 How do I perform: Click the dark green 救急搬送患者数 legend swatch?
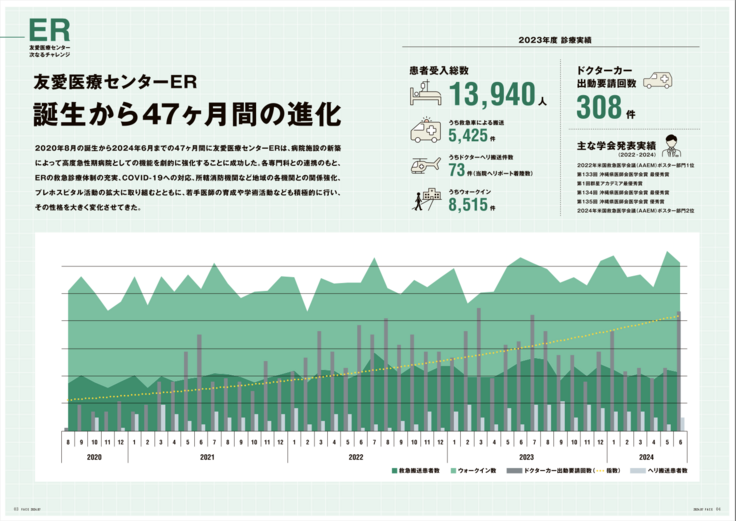tap(392, 469)
